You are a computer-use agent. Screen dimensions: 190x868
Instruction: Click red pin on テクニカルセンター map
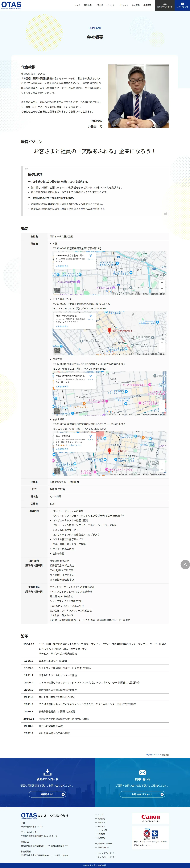click(109, 331)
